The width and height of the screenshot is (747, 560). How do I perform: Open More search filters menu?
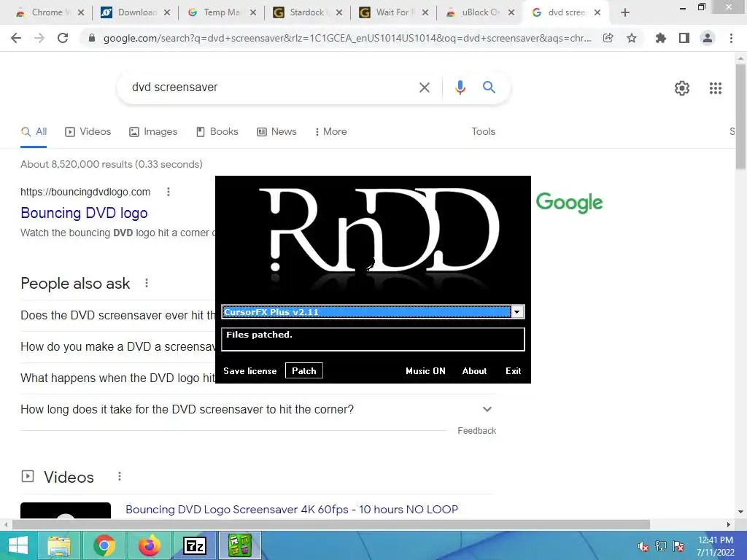(330, 132)
